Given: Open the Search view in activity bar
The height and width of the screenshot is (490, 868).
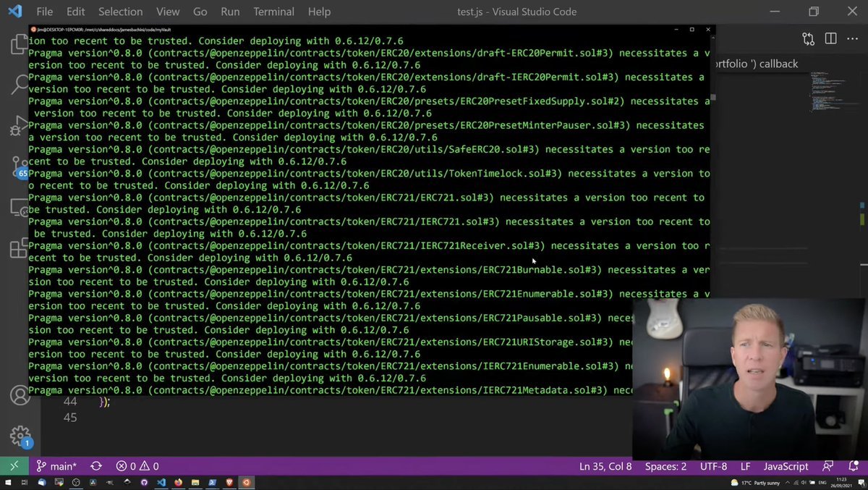Looking at the screenshot, I should point(19,84).
